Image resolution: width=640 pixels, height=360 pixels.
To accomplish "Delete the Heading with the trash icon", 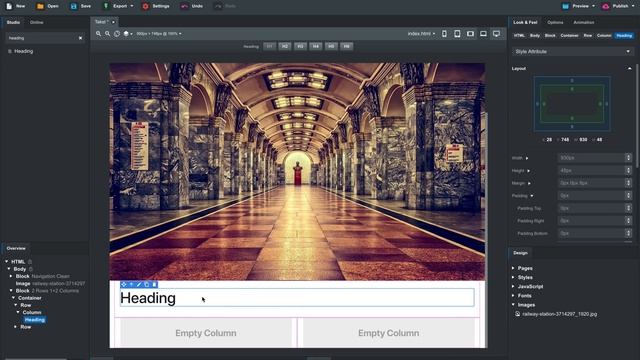I will (x=154, y=284).
